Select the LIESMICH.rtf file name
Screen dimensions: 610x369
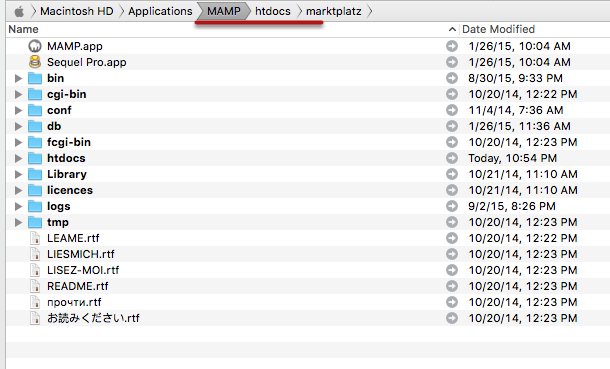pyautogui.click(x=81, y=254)
